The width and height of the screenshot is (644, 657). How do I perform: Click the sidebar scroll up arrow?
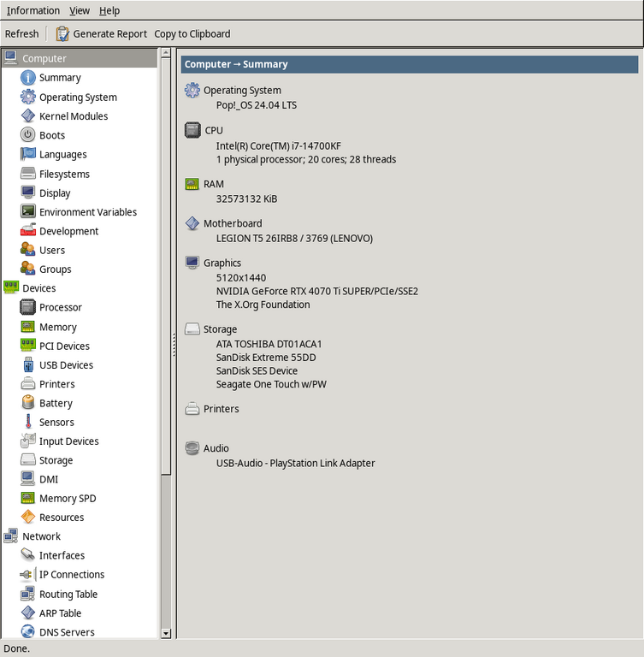coord(166,52)
